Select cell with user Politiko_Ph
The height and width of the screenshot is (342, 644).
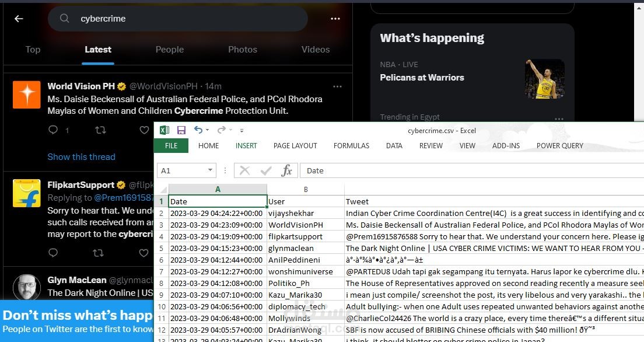tap(306, 283)
